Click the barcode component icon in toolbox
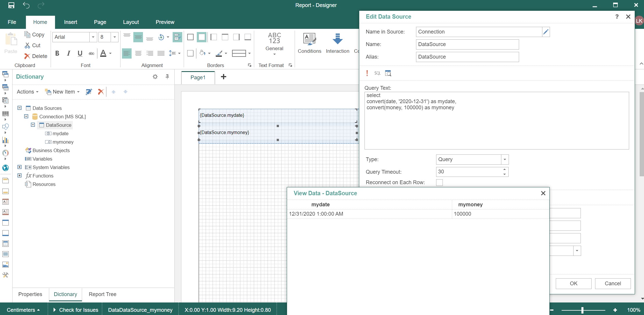Image resolution: width=644 pixels, height=315 pixels. click(x=5, y=114)
